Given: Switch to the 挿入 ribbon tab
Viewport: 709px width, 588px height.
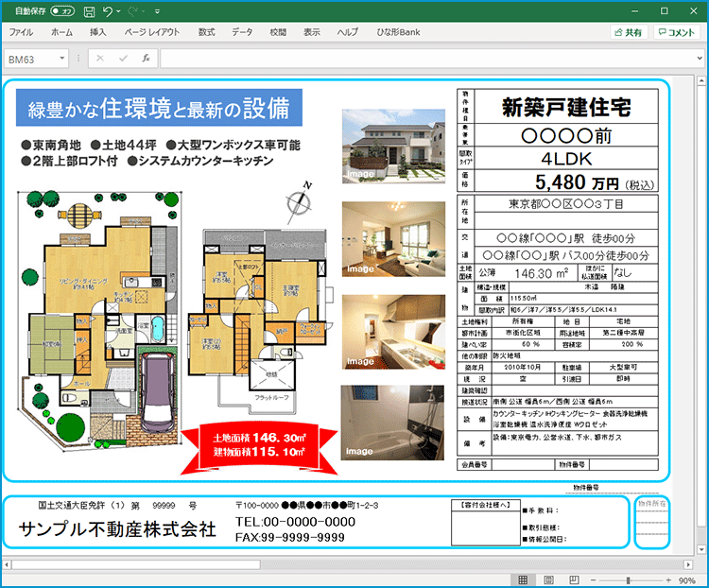Looking at the screenshot, I should pos(97,32).
